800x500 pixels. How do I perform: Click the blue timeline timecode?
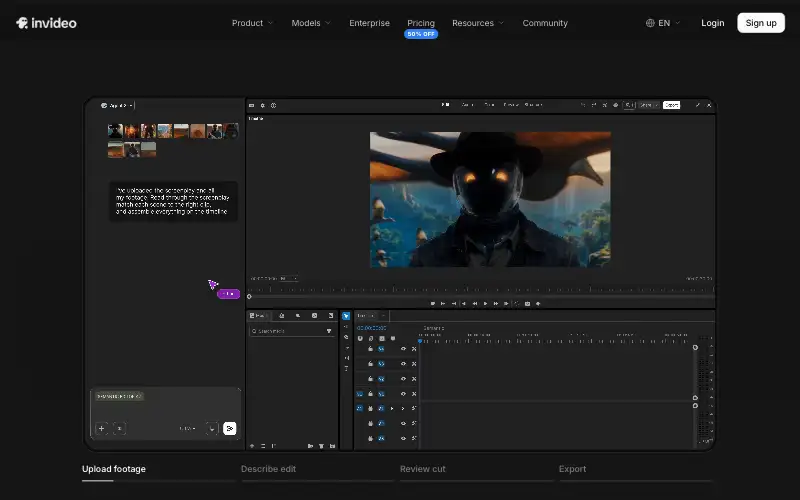[371, 328]
